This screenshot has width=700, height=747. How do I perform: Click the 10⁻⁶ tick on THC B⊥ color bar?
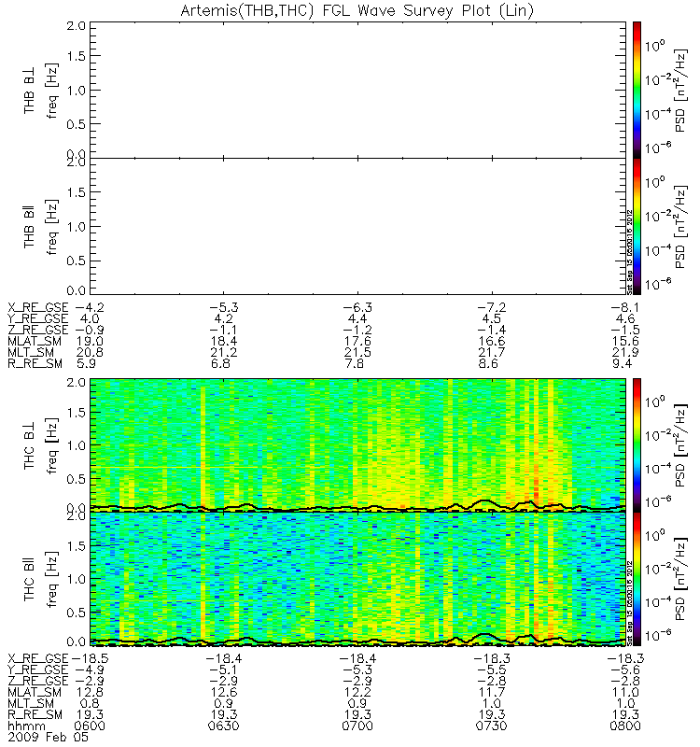pyautogui.click(x=658, y=501)
